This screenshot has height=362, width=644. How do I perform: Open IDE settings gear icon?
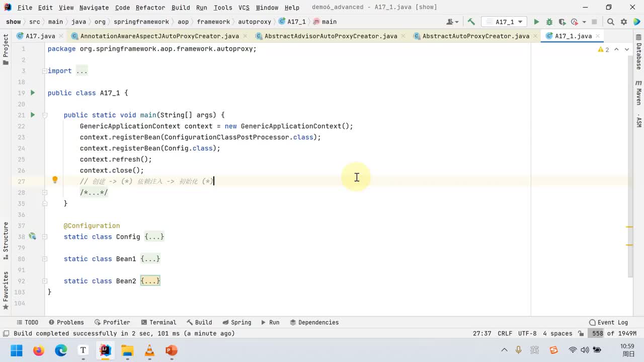(624, 22)
